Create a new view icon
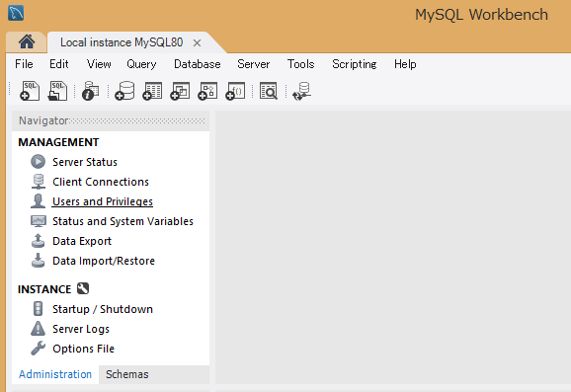Screen dimensions: 571x392 pos(180,91)
